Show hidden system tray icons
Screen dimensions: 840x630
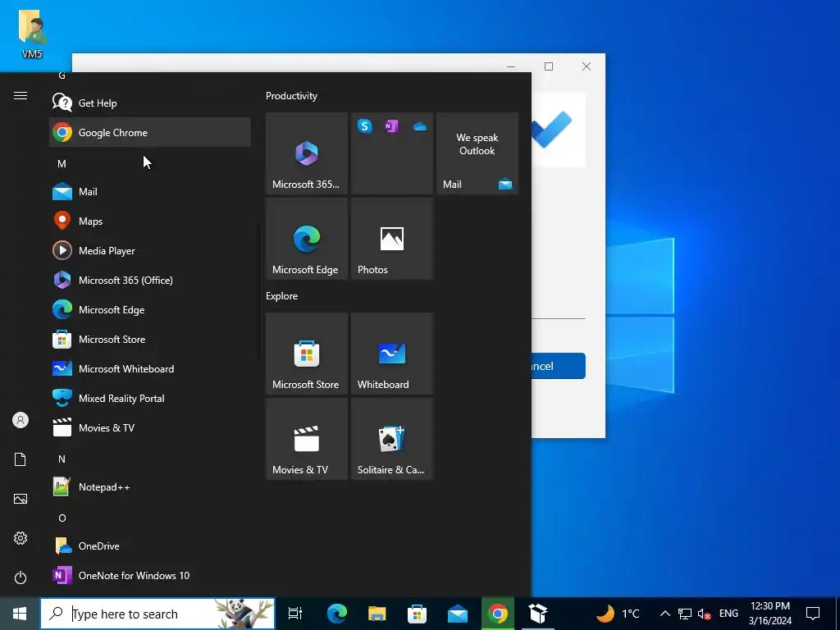pyautogui.click(x=664, y=614)
